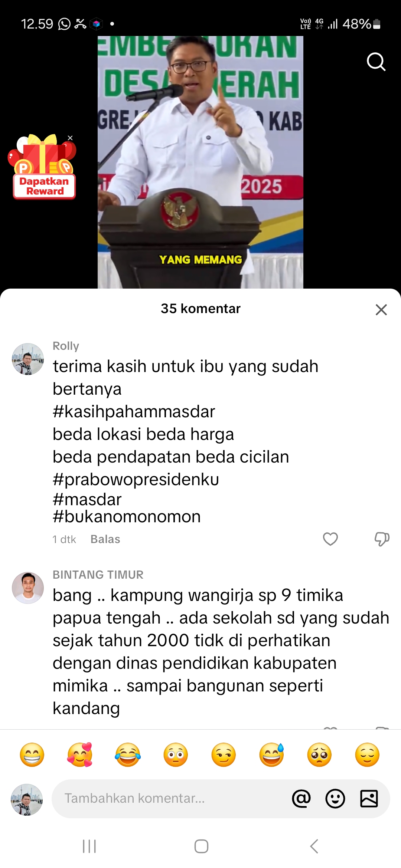Open emoji picker smiley icon in comment box
The height and width of the screenshot is (868, 401).
pos(335,798)
